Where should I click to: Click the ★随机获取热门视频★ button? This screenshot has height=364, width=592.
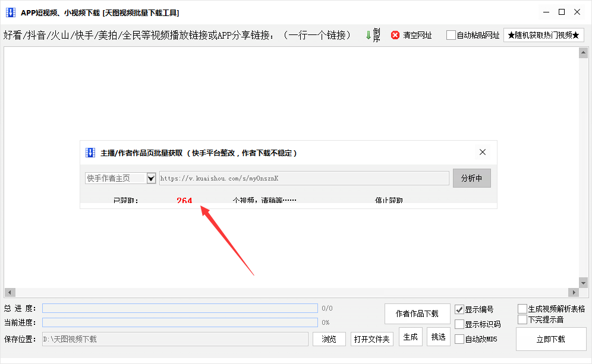pos(544,35)
